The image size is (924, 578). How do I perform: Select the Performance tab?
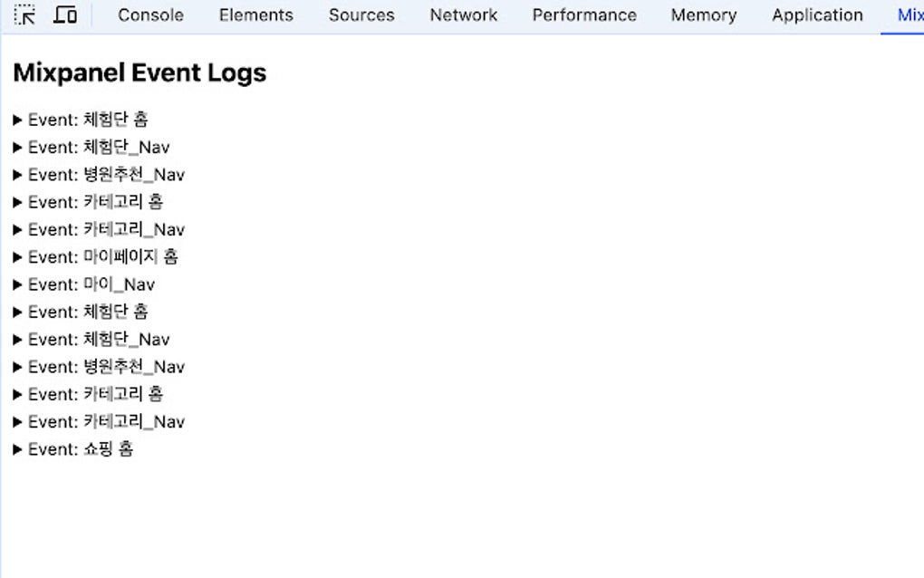(583, 14)
